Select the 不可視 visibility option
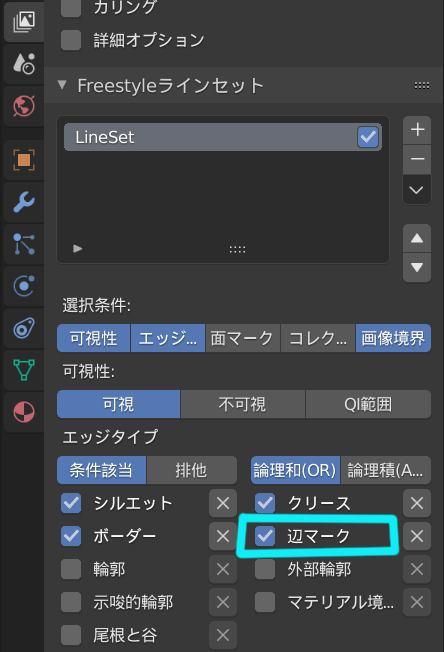The image size is (444, 652). coord(243,404)
